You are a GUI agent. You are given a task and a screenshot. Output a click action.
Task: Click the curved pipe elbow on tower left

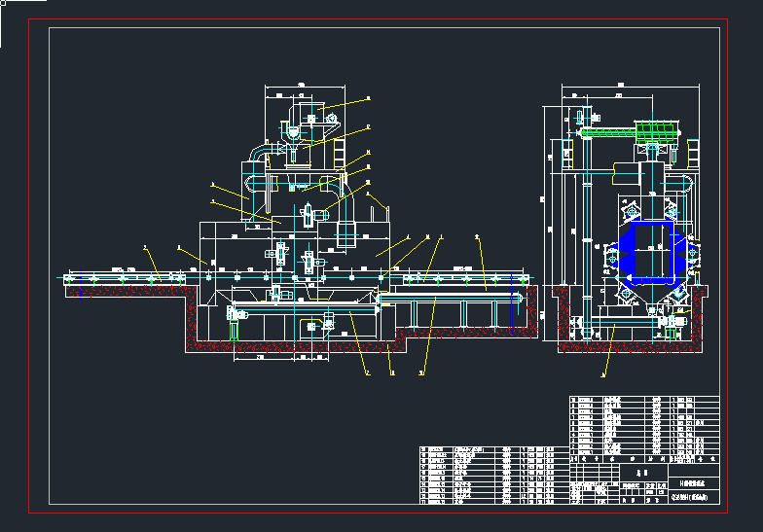click(254, 156)
